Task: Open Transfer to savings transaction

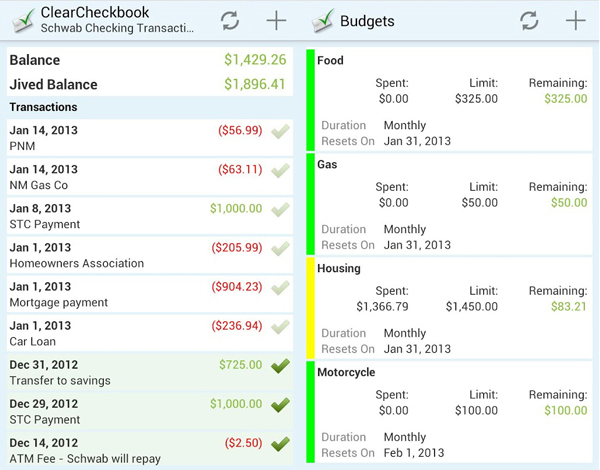Action: point(150,372)
